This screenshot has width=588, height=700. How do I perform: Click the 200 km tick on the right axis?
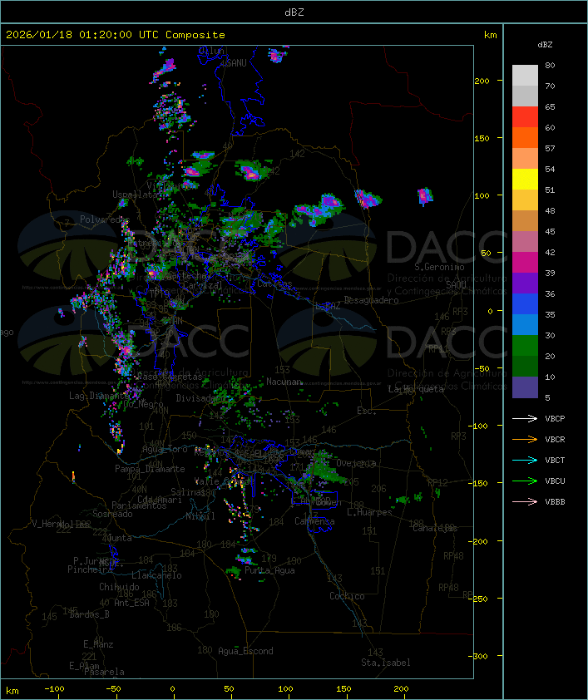(481, 81)
